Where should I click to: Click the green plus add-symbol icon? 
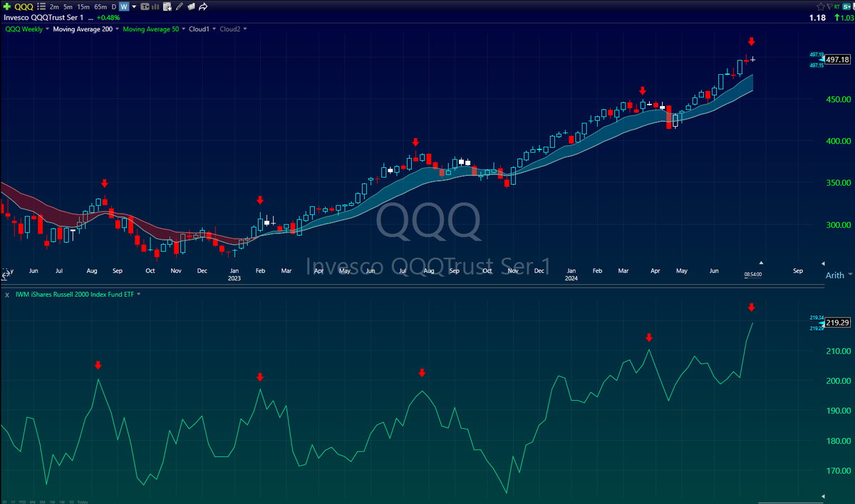[7, 6]
